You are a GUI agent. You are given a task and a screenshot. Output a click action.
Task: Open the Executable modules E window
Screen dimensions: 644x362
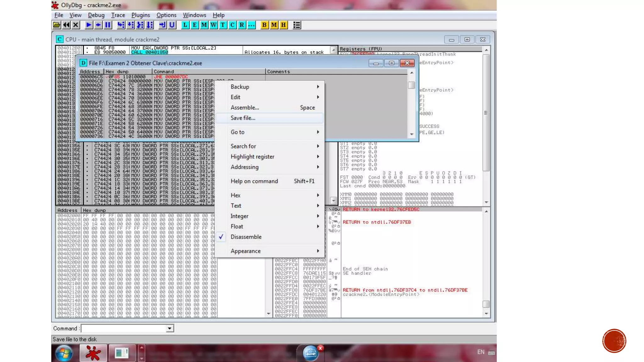(195, 25)
